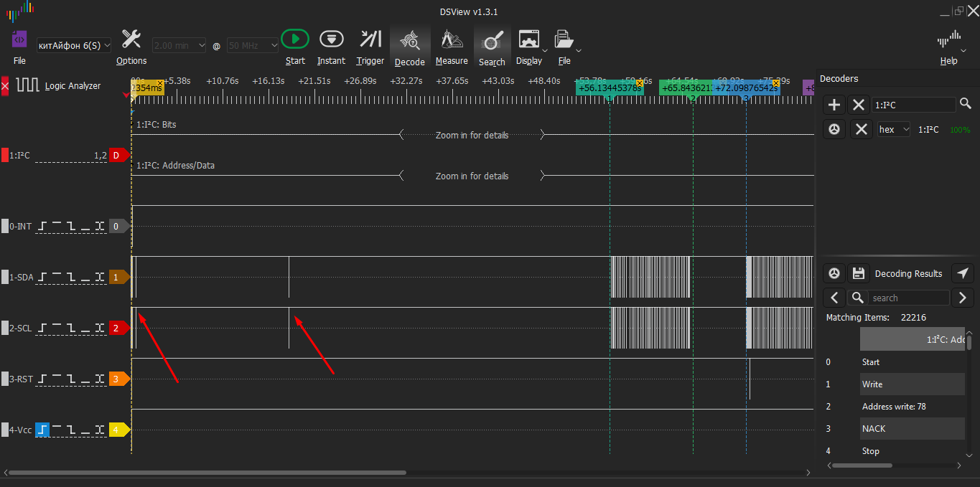The width and height of the screenshot is (980, 487).
Task: Enable falling edge trigger on 1-SDA
Action: click(x=72, y=277)
